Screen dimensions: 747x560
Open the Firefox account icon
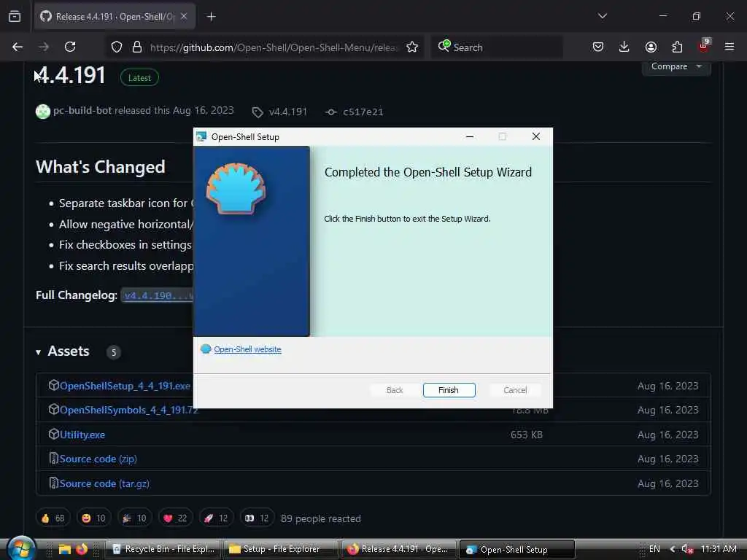pos(651,47)
